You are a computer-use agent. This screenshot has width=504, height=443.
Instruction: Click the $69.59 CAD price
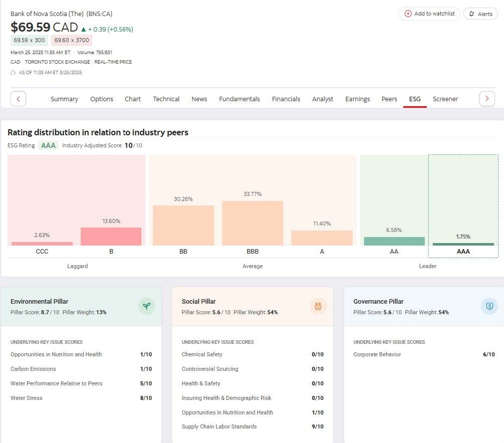click(x=44, y=27)
